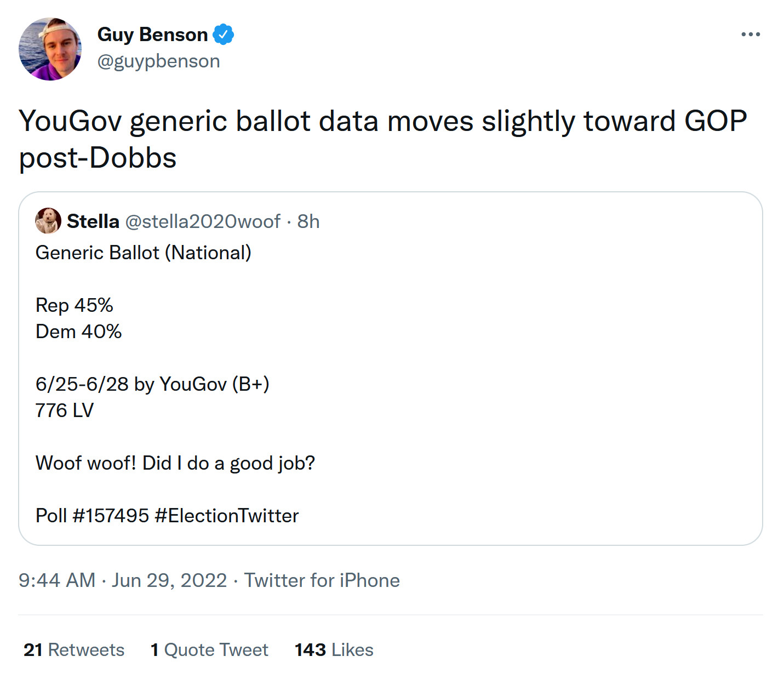
Task: Click the Twitter for iPhone source link
Action: pyautogui.click(x=322, y=580)
